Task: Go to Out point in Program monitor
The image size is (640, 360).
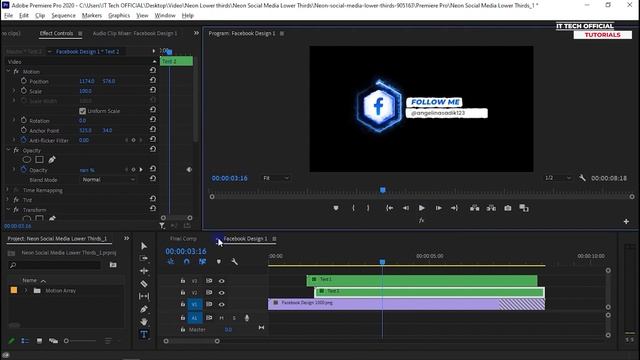Action: (x=454, y=208)
